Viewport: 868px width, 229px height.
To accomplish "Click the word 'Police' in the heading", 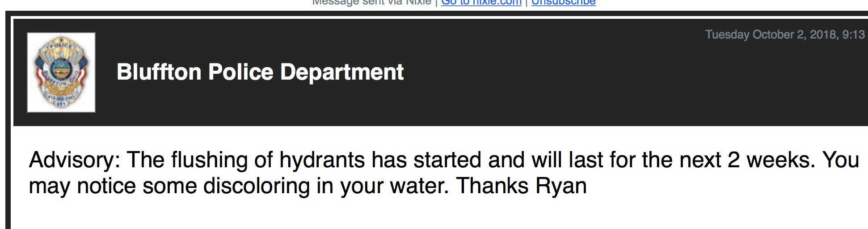I will coord(241,72).
